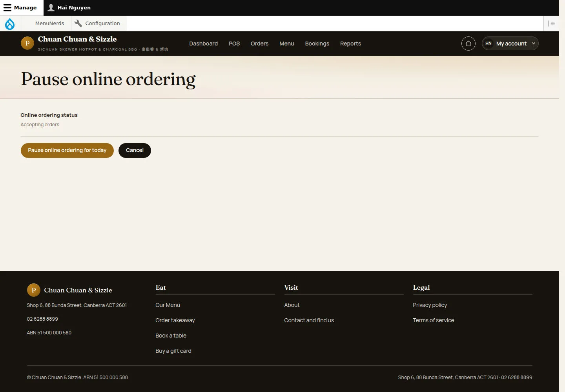Viewport: 565px width, 392px height.
Task: Open the Dashboard nav item
Action: (x=203, y=44)
